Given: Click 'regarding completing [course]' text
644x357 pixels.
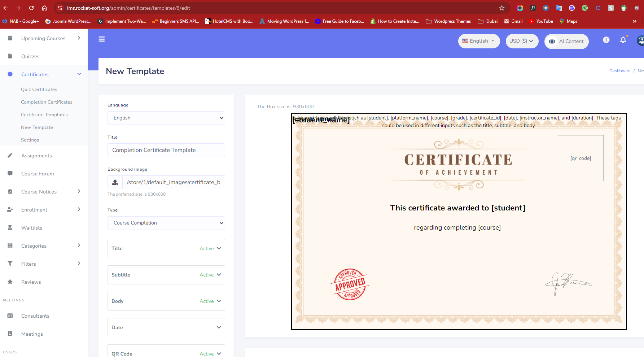Looking at the screenshot, I should click(457, 227).
